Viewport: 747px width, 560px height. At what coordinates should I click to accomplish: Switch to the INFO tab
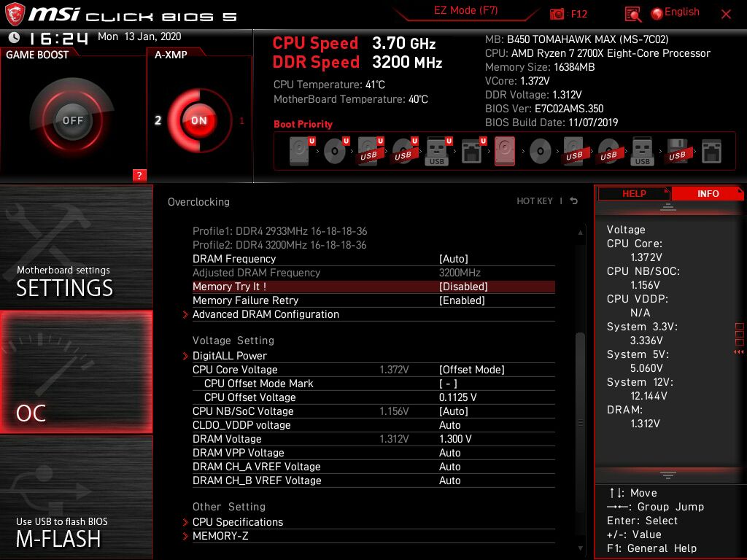708,193
